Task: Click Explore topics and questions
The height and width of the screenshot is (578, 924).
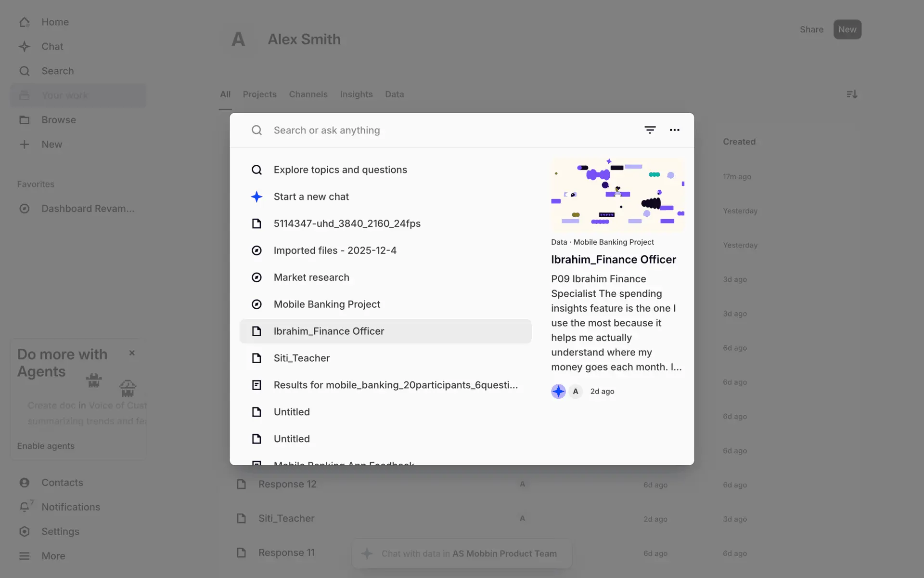Action: click(x=340, y=170)
